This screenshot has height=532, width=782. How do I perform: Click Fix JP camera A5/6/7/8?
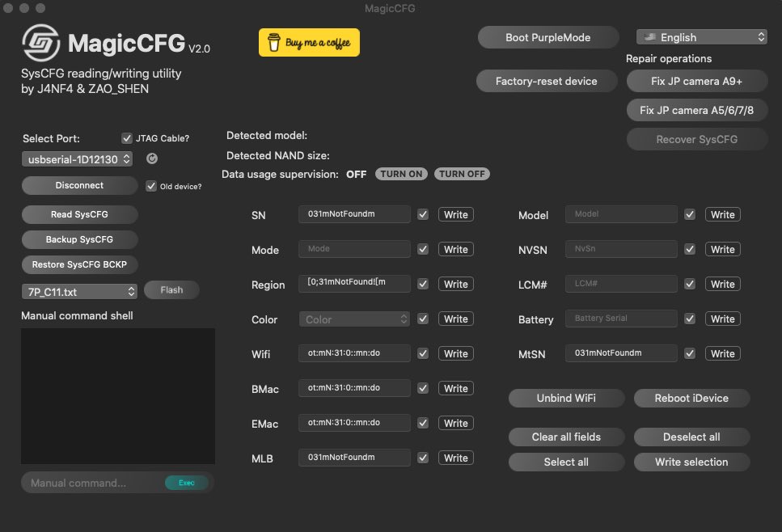[697, 110]
